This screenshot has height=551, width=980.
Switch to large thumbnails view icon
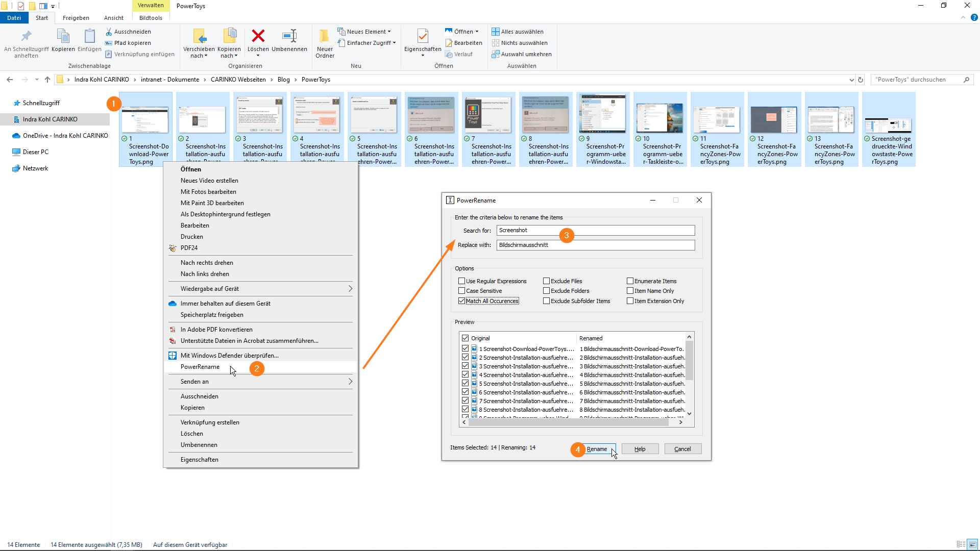(x=972, y=544)
